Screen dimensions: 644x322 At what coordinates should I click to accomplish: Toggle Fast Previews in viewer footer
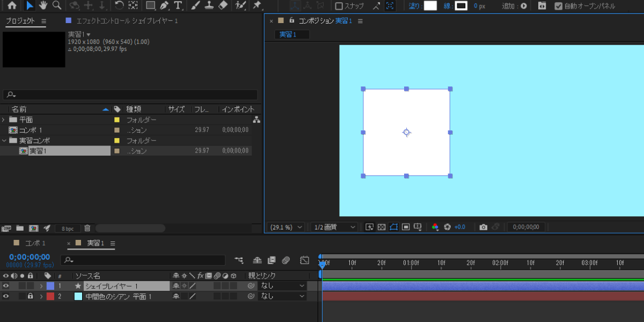click(x=369, y=227)
